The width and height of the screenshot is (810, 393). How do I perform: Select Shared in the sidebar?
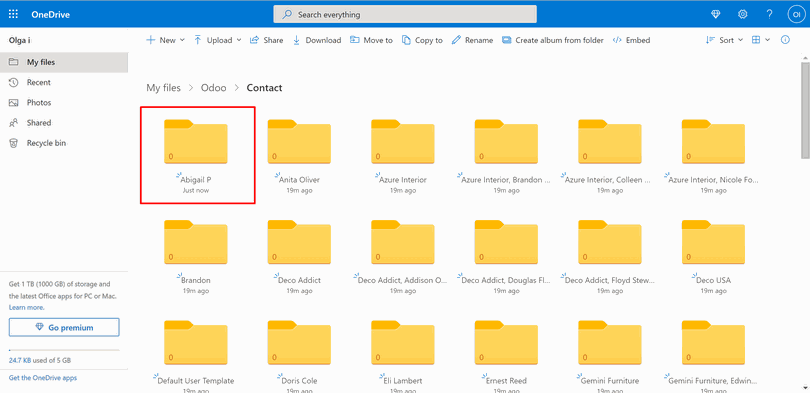coord(64,123)
